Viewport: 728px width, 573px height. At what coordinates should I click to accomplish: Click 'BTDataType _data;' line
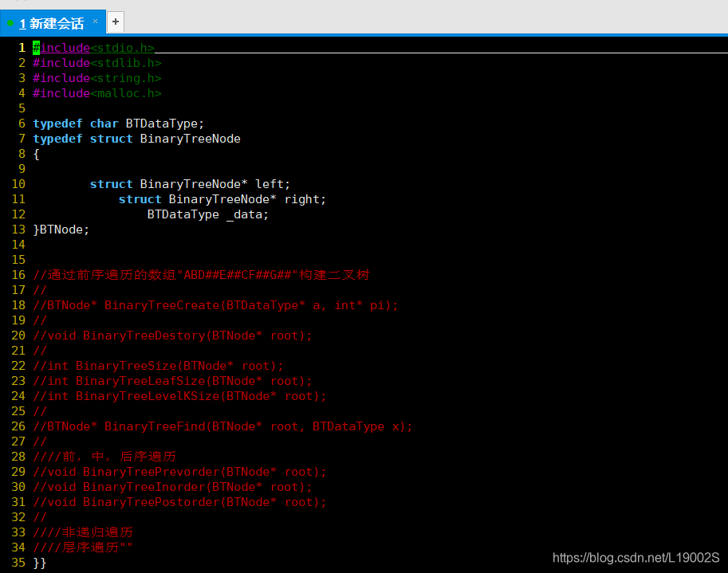tap(208, 214)
